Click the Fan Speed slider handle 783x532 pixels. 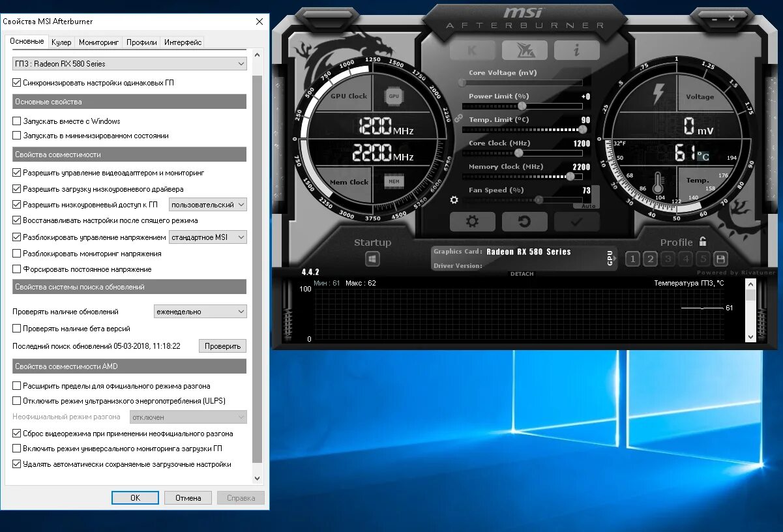539,200
